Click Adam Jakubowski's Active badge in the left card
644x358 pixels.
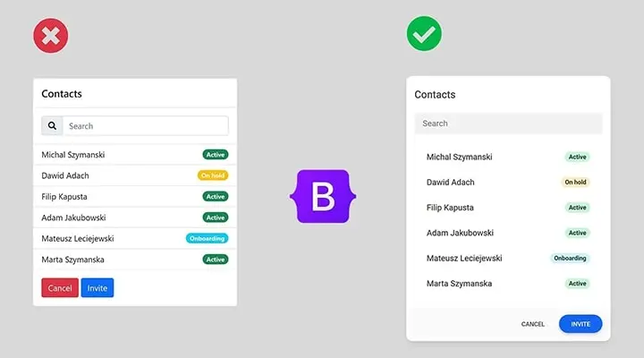(216, 217)
